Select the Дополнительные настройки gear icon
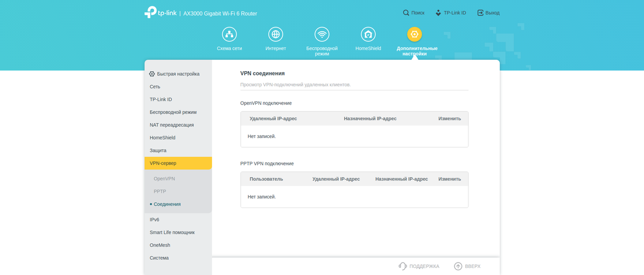The image size is (644, 275). click(414, 35)
